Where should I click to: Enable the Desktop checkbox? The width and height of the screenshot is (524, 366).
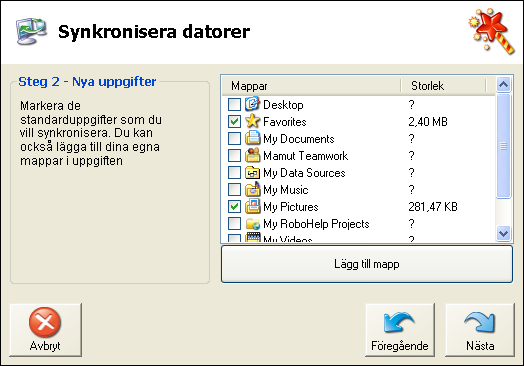(234, 105)
